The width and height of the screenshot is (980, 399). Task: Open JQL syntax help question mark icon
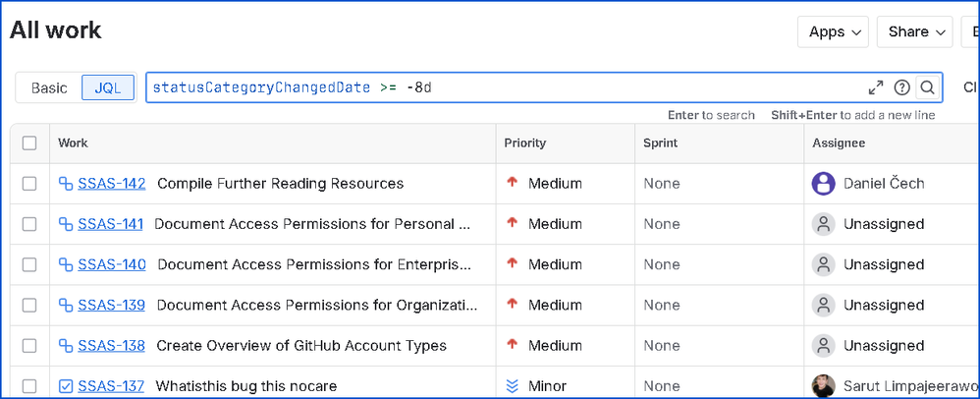(901, 87)
